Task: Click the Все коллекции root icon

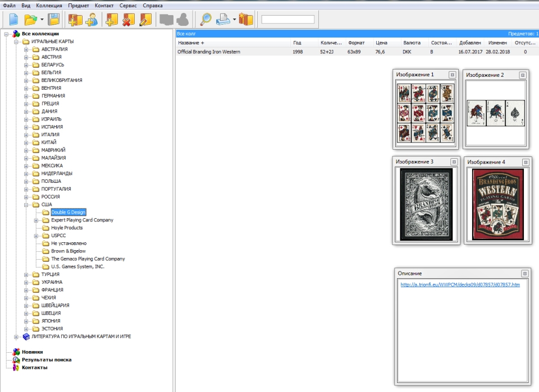Action: pos(16,34)
